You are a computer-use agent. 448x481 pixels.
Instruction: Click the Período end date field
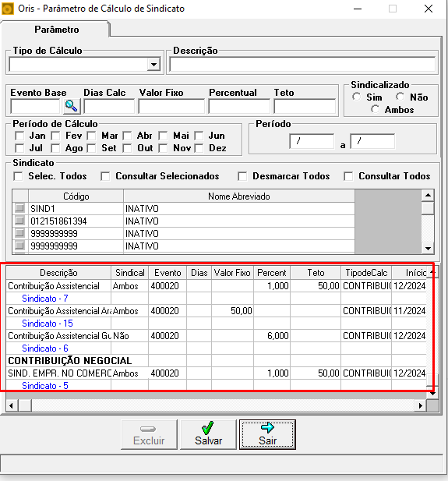372,141
